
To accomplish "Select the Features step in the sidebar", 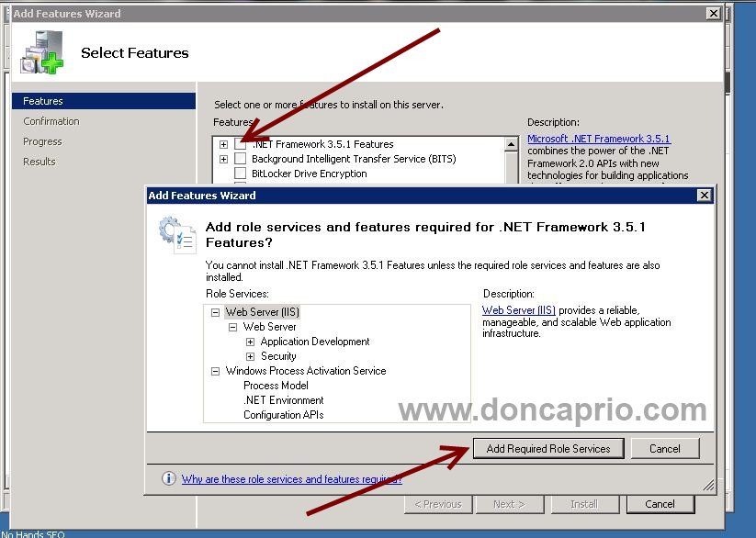I will click(104, 101).
